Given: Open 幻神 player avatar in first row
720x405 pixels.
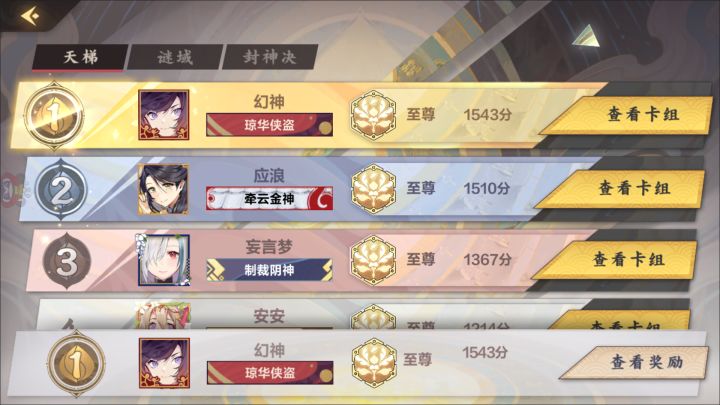Looking at the screenshot, I should pyautogui.click(x=164, y=115).
